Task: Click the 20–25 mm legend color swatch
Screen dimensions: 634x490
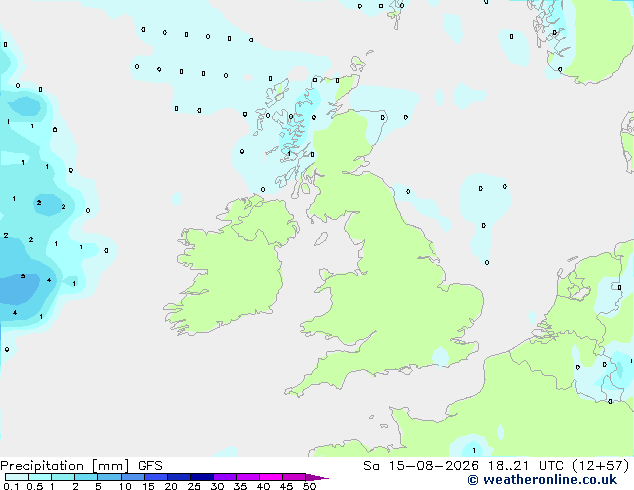Action: [x=179, y=477]
